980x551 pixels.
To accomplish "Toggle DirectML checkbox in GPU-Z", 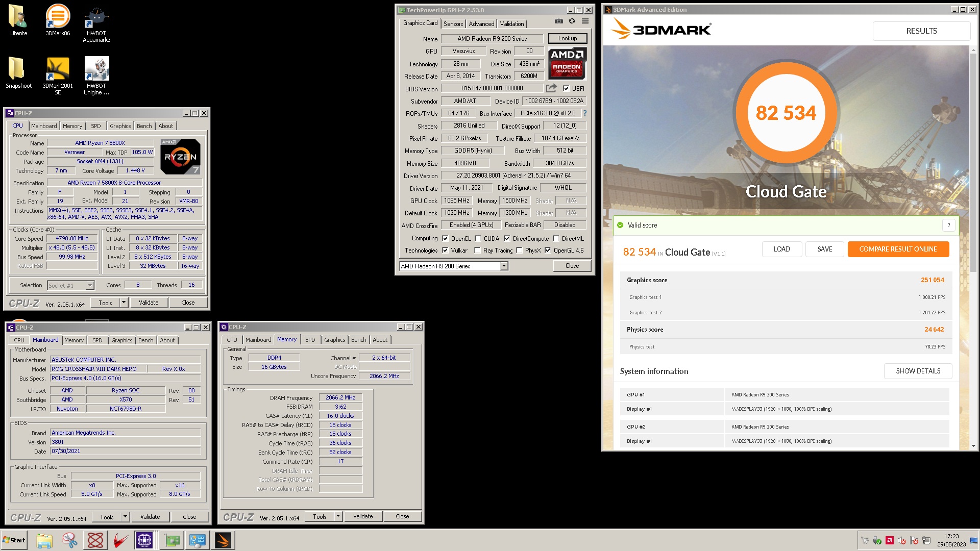I will pos(556,238).
